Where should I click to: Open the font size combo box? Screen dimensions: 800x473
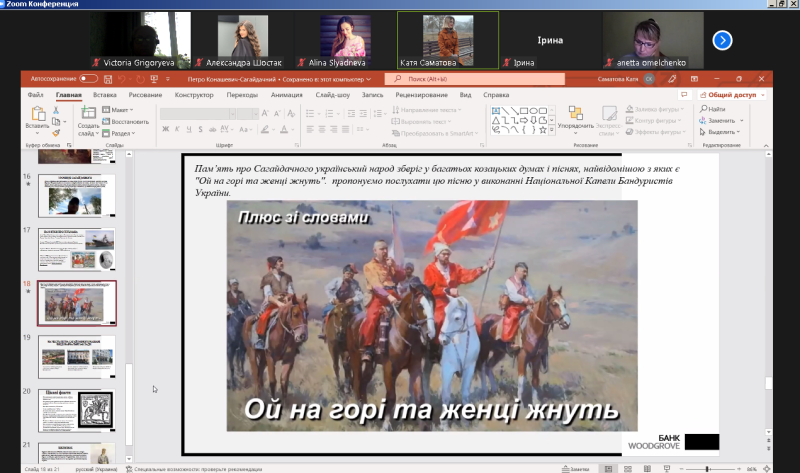click(x=248, y=113)
